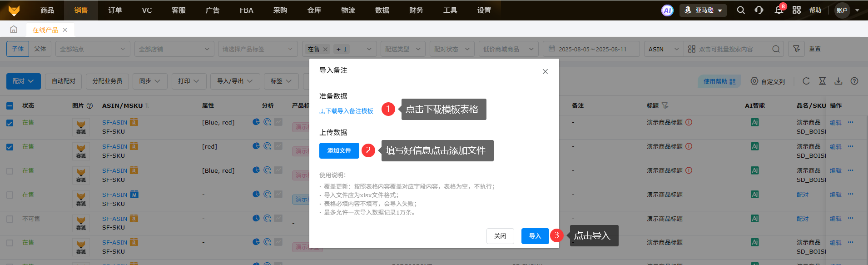Open the advanced filter funnel button

click(796, 49)
